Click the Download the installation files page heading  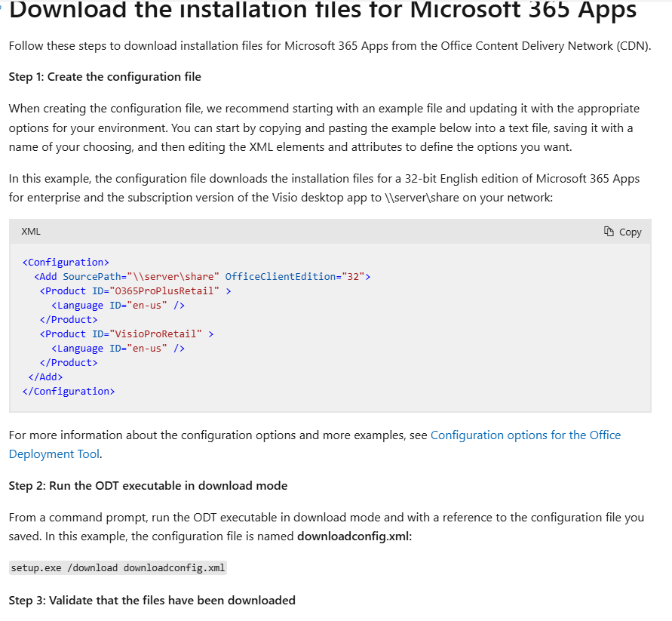coord(323,11)
